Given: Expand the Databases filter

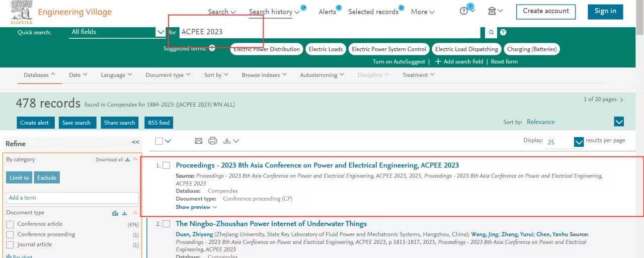Looking at the screenshot, I should (40, 75).
